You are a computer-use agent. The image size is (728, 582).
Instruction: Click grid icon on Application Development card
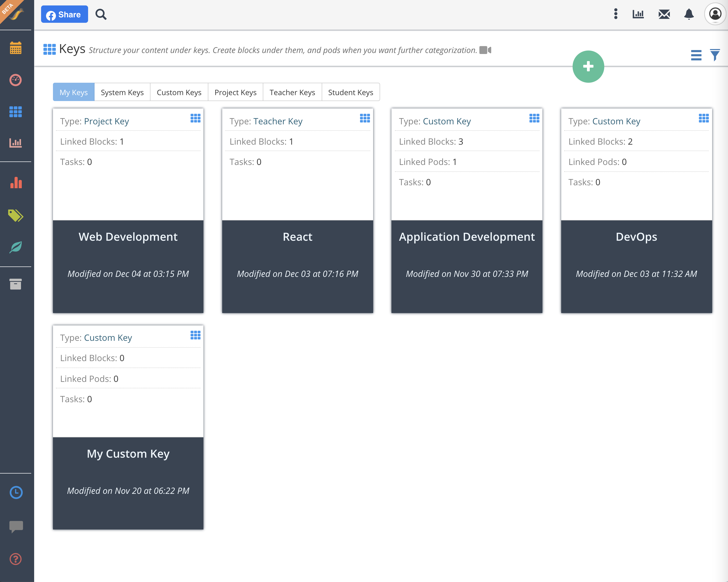[534, 118]
